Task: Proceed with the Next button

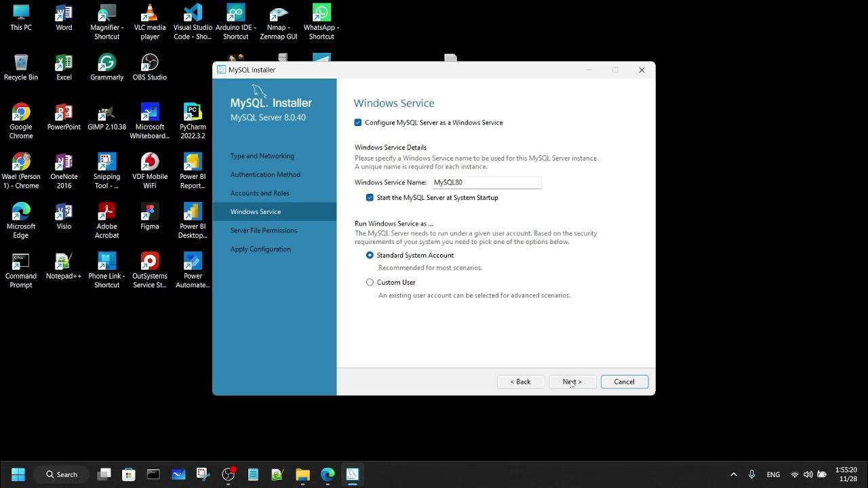Action: (572, 382)
